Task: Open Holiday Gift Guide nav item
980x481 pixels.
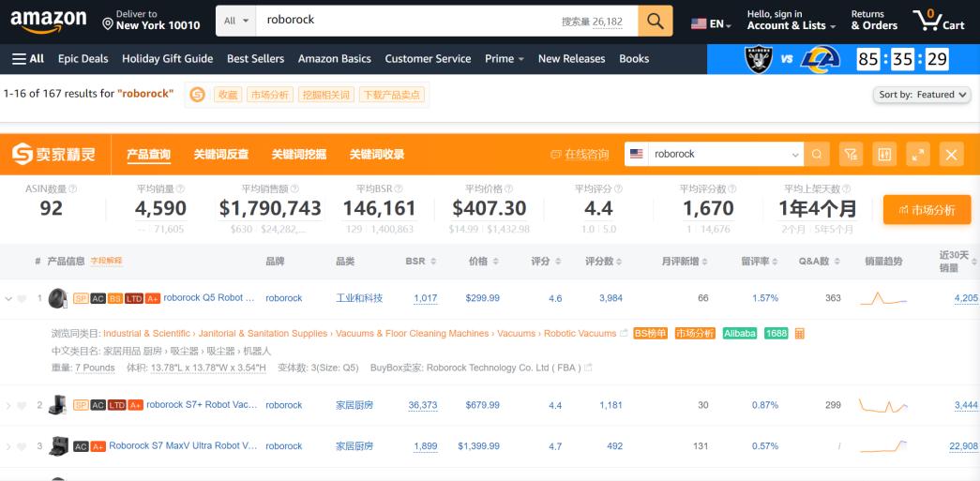Action: 168,59
